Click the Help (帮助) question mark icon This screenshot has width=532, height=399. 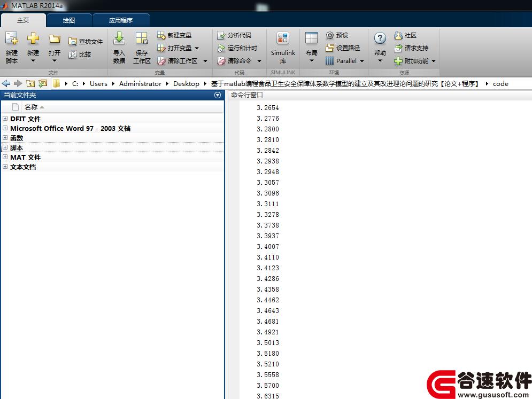pos(380,38)
